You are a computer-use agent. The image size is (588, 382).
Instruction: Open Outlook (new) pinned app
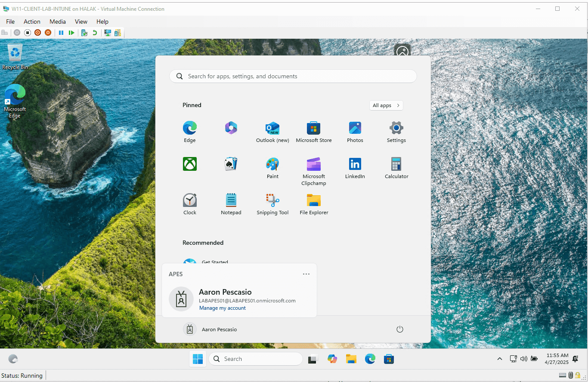(272, 132)
